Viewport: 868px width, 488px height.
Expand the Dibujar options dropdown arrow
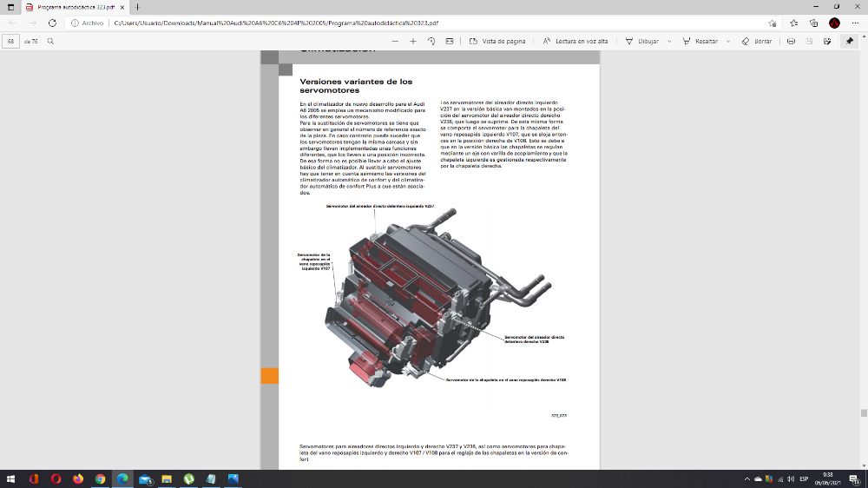(669, 41)
